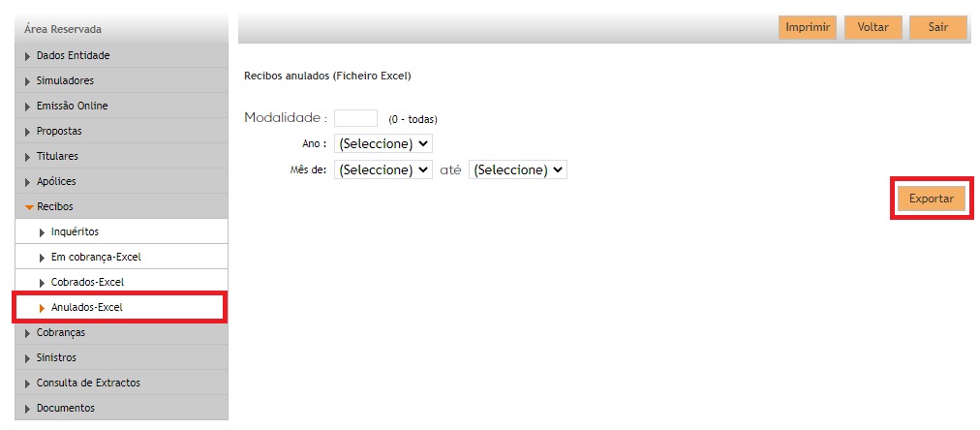The width and height of the screenshot is (980, 430).
Task: Click the arrow next to Documentos
Action: [x=27, y=409]
